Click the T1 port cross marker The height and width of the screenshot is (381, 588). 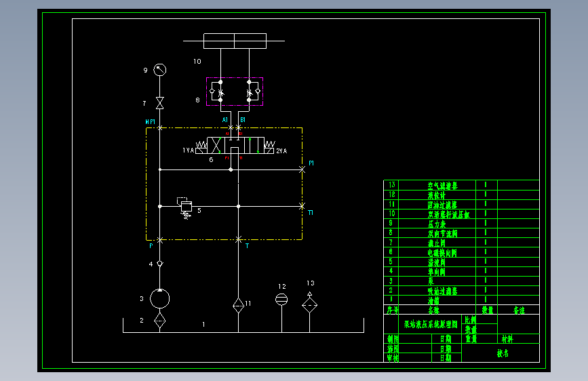[302, 206]
